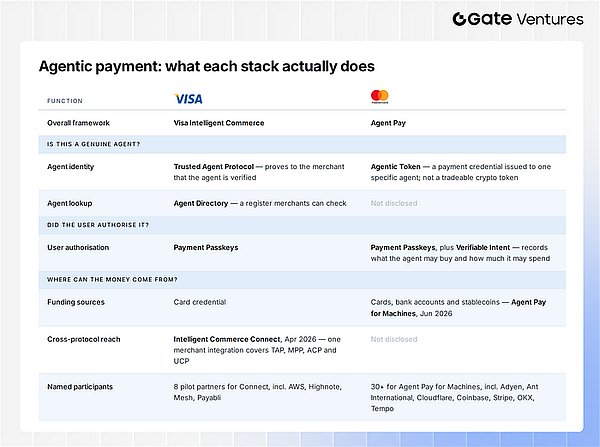Click the title 'Agentic payment: what each stack actually does'
This screenshot has height=447, width=600.
pos(207,66)
